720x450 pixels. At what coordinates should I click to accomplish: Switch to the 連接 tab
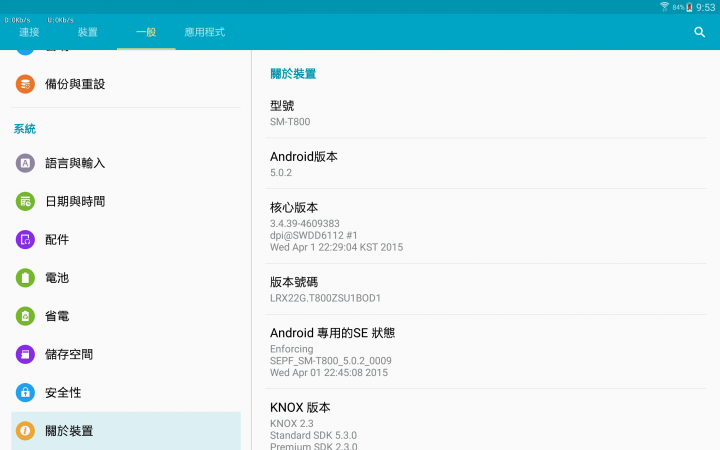click(29, 32)
